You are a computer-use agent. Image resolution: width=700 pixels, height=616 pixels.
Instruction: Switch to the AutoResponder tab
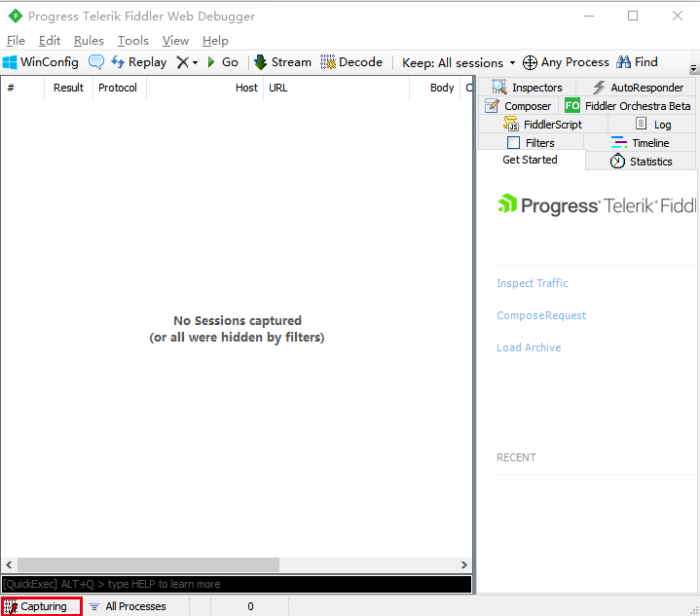coord(637,87)
